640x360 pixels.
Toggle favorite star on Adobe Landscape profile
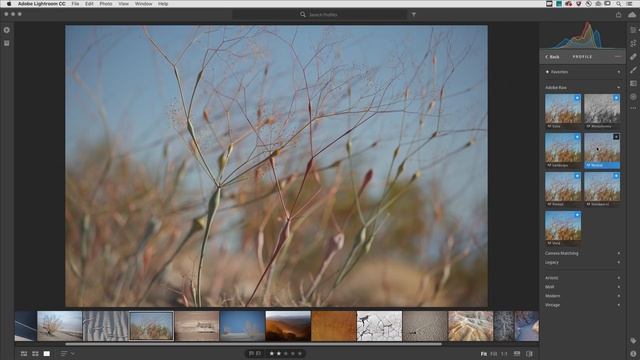pos(577,137)
